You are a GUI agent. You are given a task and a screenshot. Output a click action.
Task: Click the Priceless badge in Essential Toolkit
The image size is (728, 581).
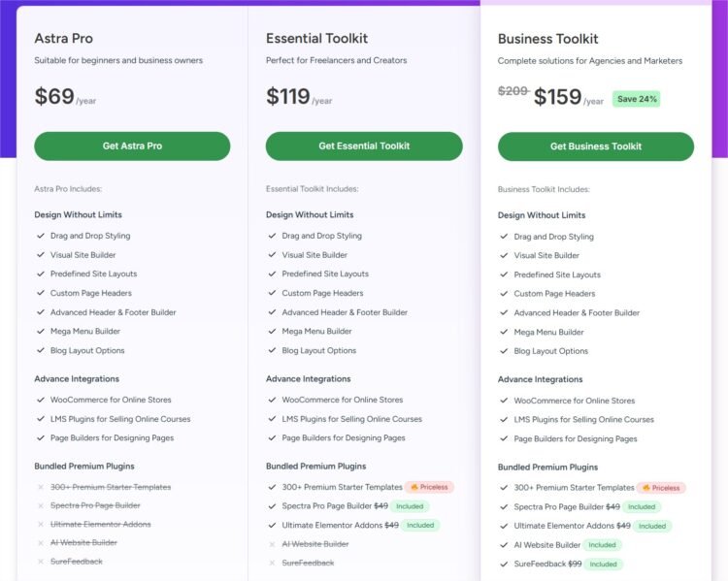pyautogui.click(x=431, y=487)
